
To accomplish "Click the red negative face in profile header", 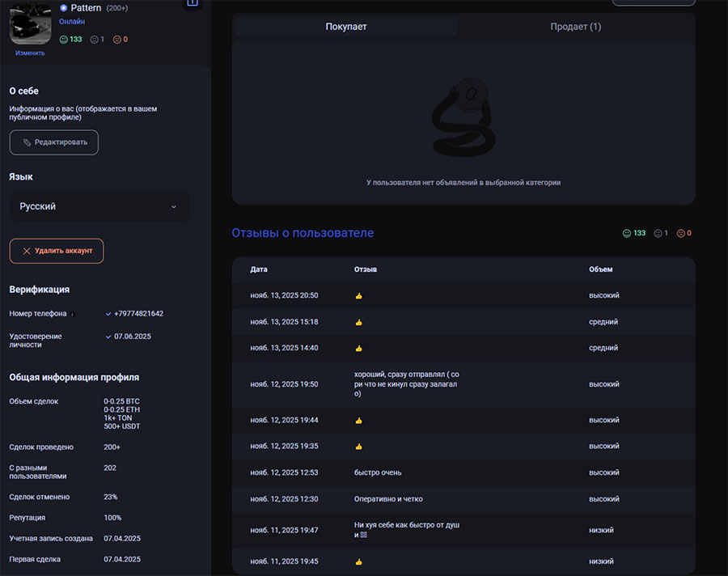I will [116, 39].
